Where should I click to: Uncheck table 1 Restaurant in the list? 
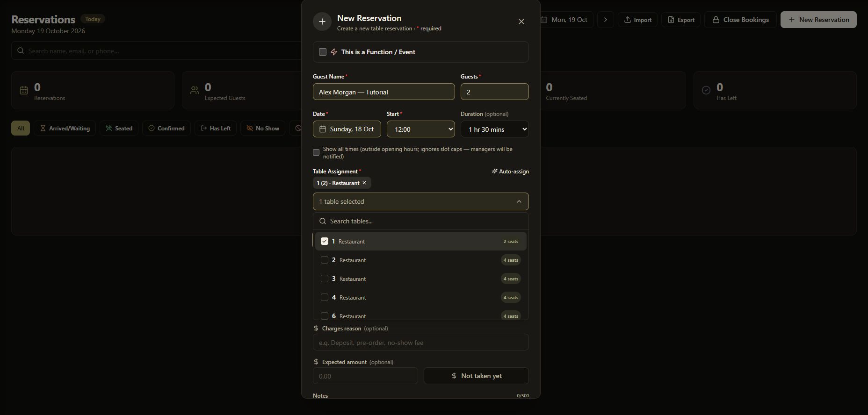(x=325, y=241)
